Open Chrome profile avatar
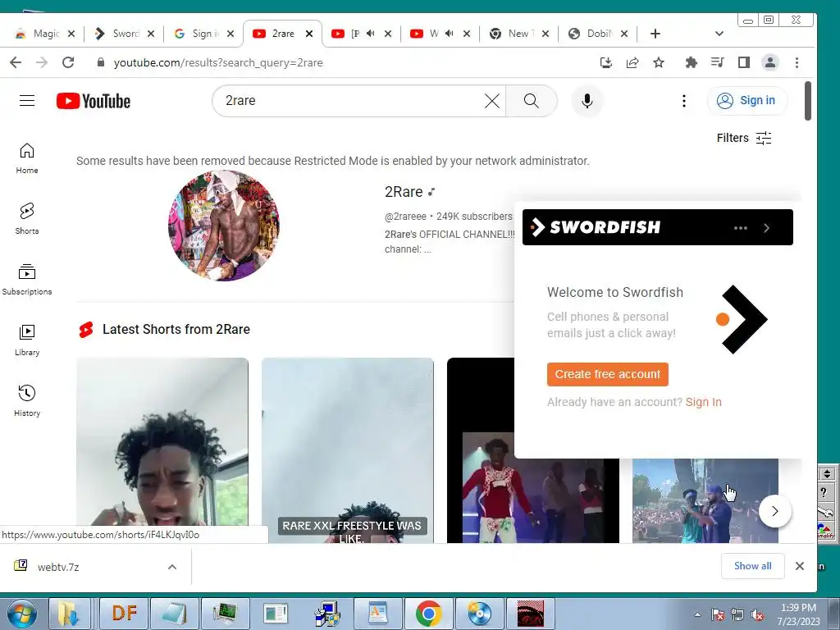Image resolution: width=840 pixels, height=630 pixels. coord(769,62)
